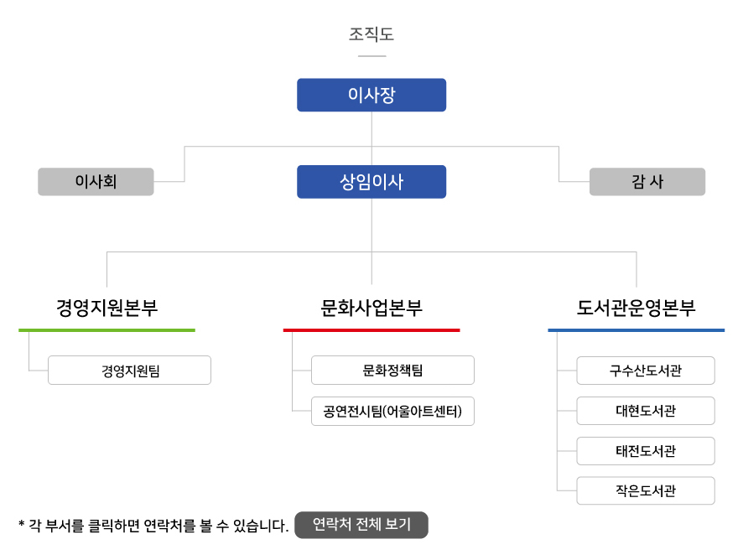Click green underline beneath 경영지원본부
Screen dimensions: 743x560
point(107,330)
